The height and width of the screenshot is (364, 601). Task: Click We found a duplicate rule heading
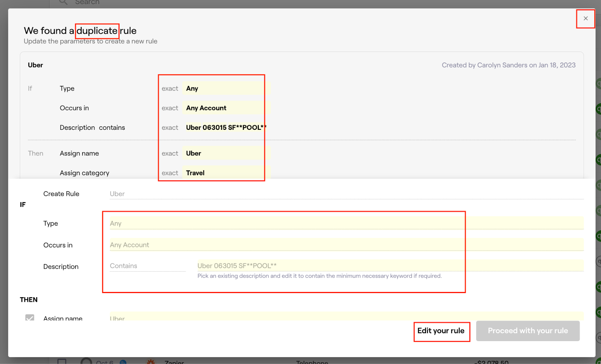[80, 30]
